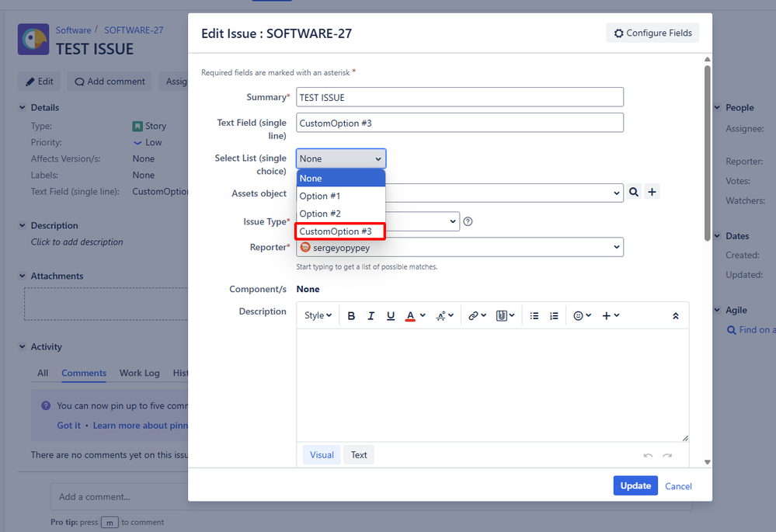The width and height of the screenshot is (776, 532).
Task: Switch the editor to Text mode
Action: [359, 455]
